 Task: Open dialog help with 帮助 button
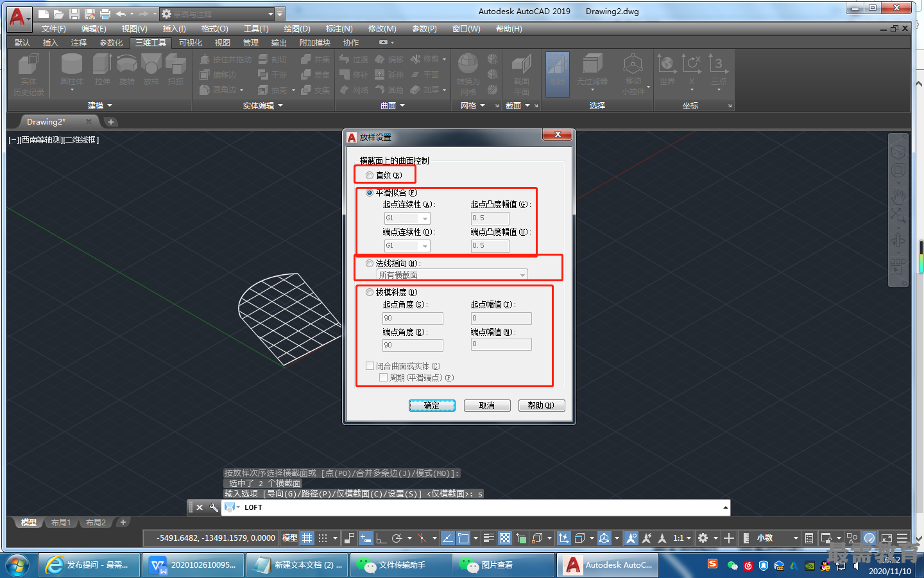[542, 405]
